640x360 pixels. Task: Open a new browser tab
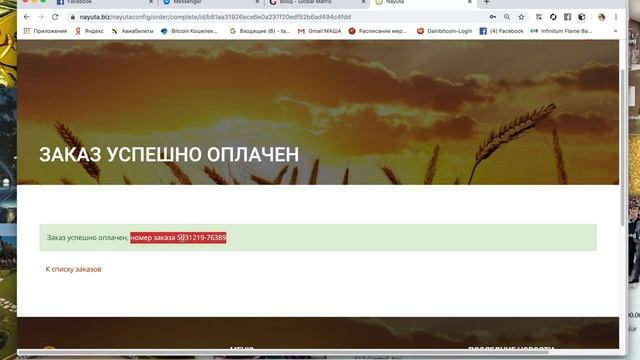pos(487,2)
